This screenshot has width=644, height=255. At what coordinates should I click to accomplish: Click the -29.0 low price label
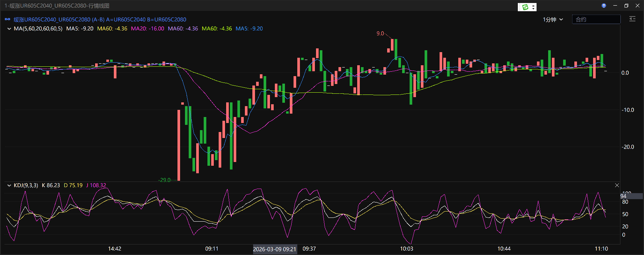[x=164, y=180]
